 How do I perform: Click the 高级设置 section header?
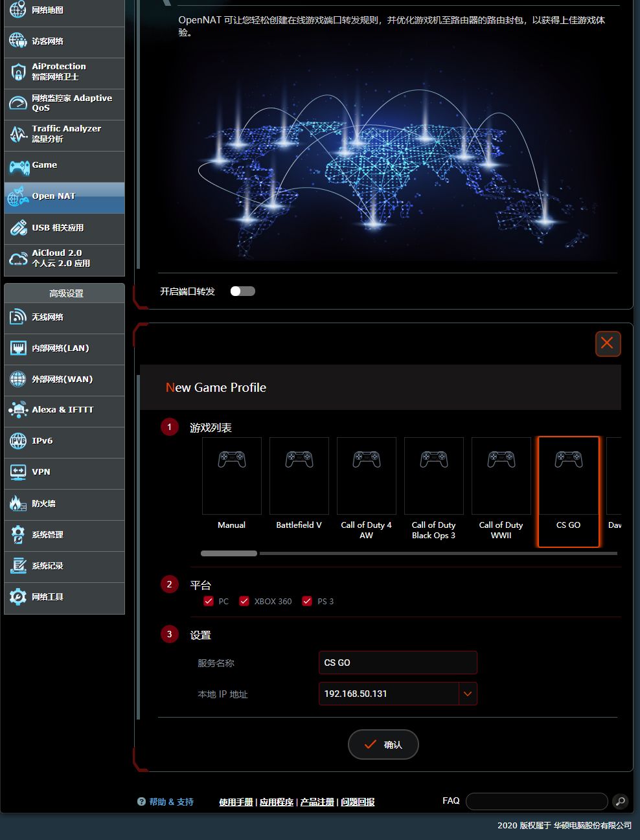(64, 293)
